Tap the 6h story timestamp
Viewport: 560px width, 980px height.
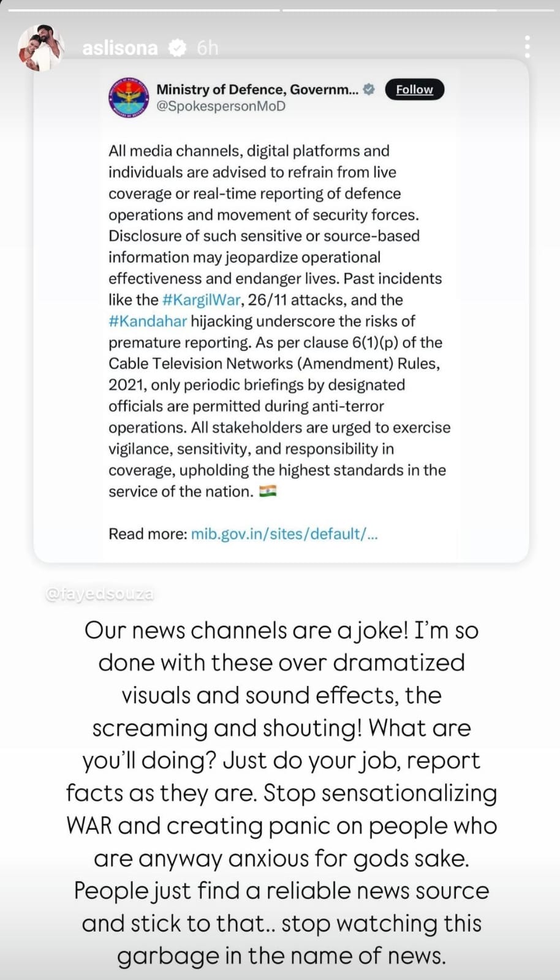tap(208, 48)
